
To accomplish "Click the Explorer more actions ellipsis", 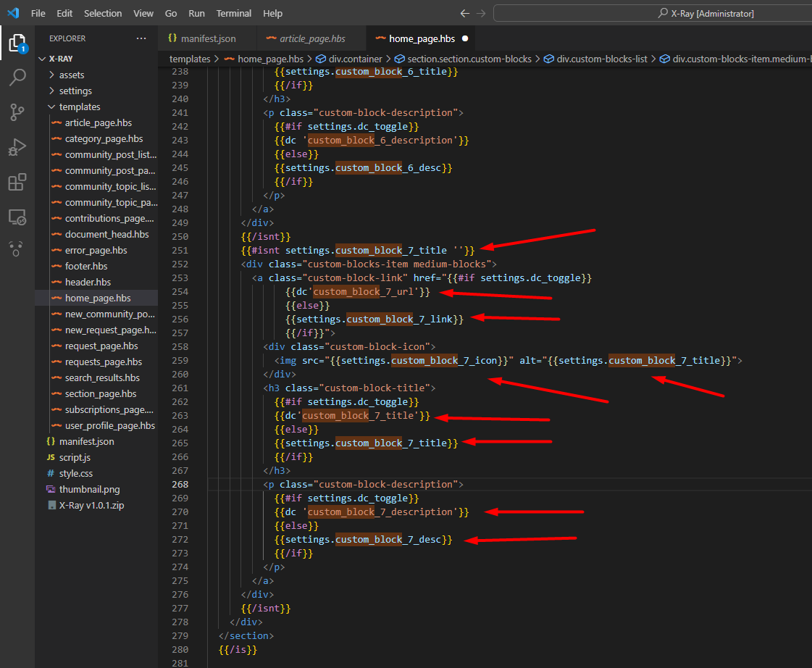I will 141,38.
